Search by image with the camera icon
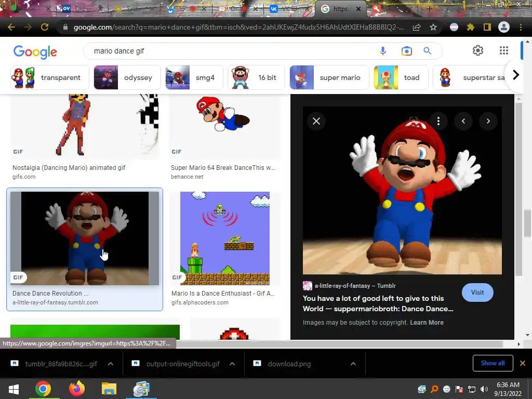The height and width of the screenshot is (399, 532). 406,51
